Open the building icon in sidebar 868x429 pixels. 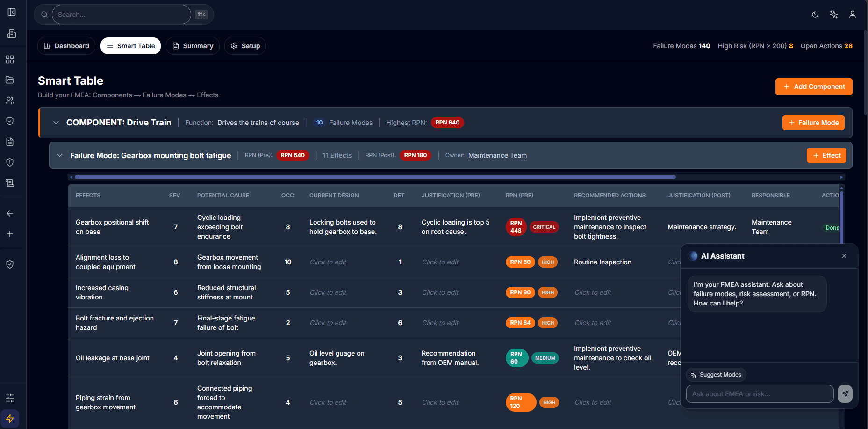coord(12,34)
